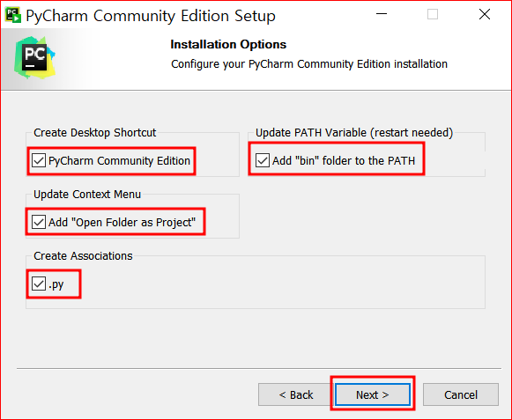Toggle Add "bin" folder to the PATH
The width and height of the screenshot is (512, 420).
(x=263, y=160)
